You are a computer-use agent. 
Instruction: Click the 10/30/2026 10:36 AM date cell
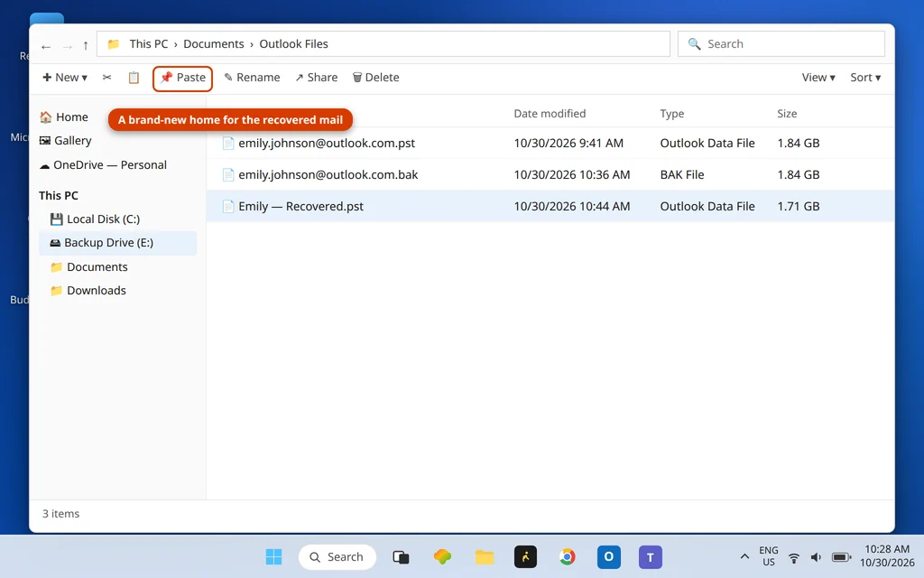point(571,174)
